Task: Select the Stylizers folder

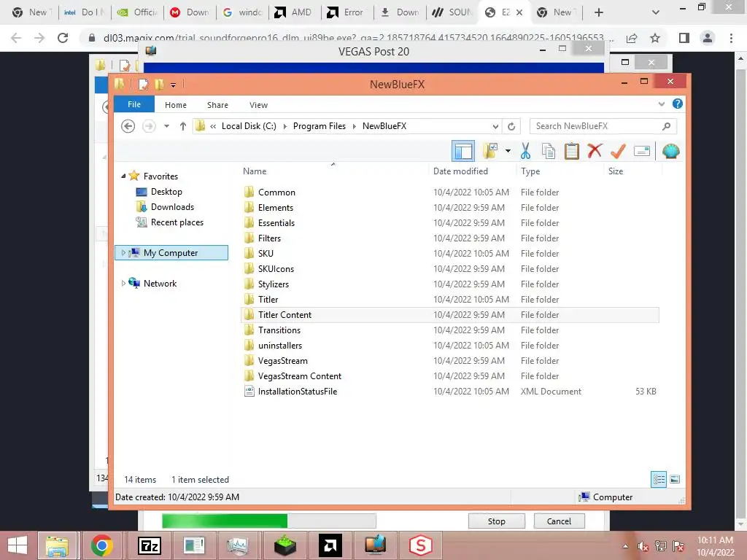Action: pyautogui.click(x=449, y=284)
